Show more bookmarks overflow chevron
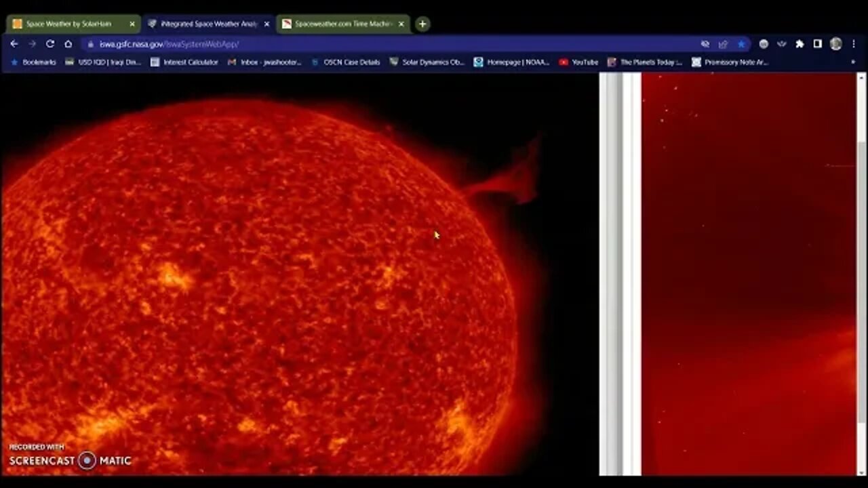 pos(853,62)
